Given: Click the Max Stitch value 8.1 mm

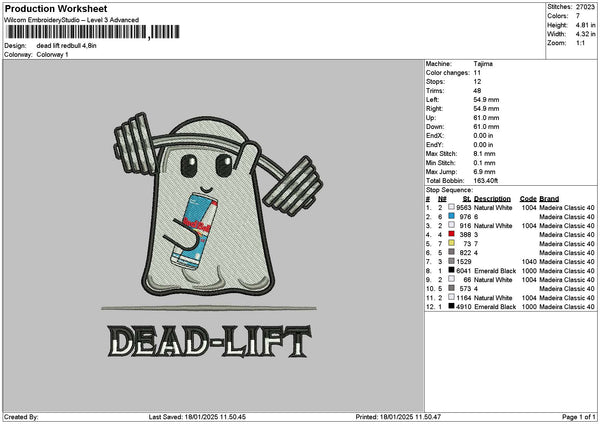Looking at the screenshot, I should click(x=484, y=154).
